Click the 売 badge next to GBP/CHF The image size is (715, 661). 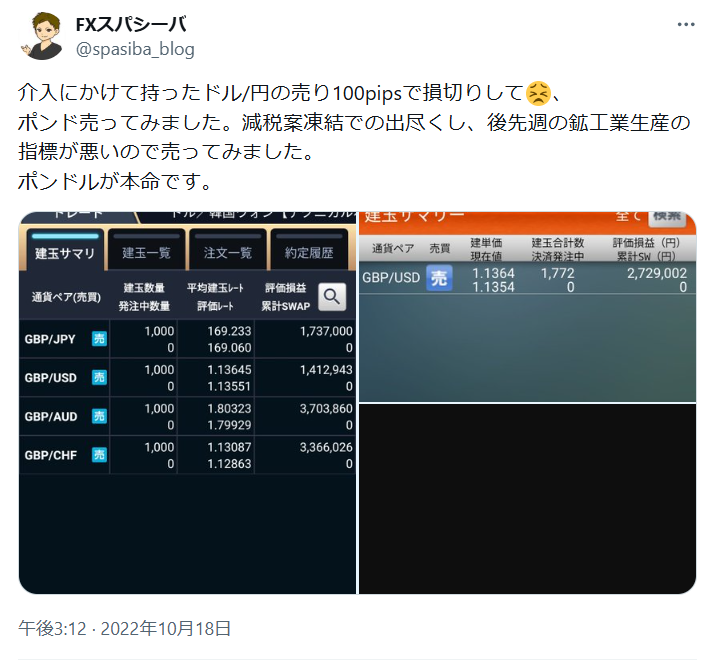[99, 454]
